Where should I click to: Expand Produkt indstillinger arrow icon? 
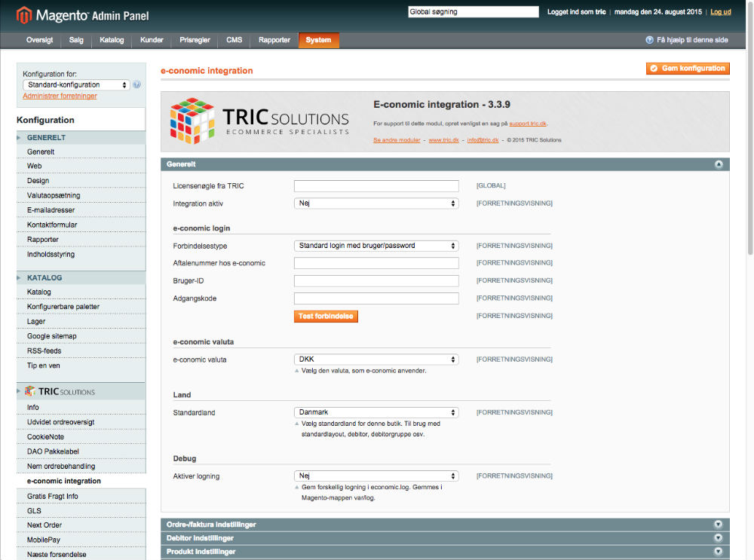tap(718, 552)
